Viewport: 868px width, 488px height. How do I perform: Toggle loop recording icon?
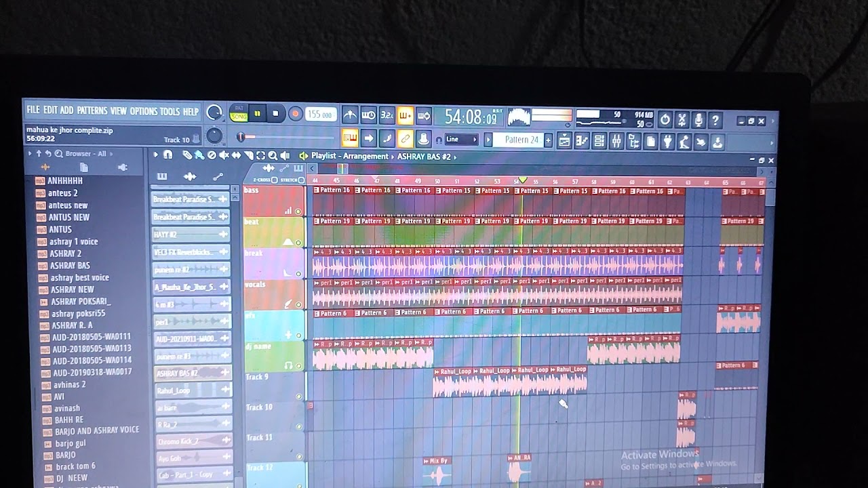tap(424, 115)
